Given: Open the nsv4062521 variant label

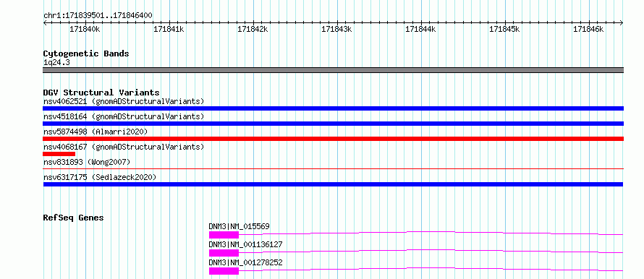Looking at the screenshot, I should (x=124, y=101).
